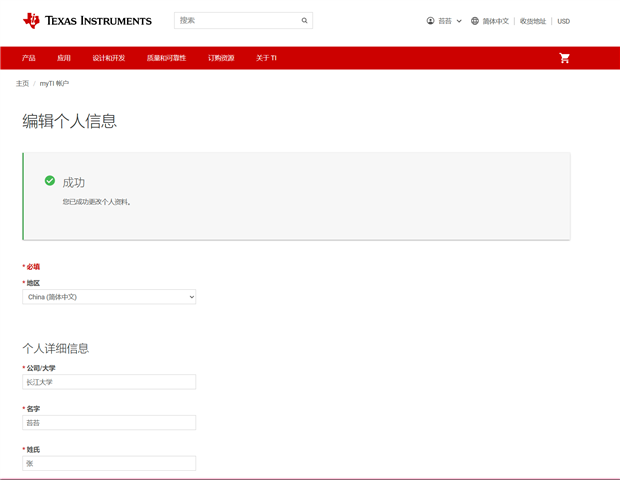The width and height of the screenshot is (620, 480).
Task: Open the 订购资源 menu
Action: pos(221,58)
